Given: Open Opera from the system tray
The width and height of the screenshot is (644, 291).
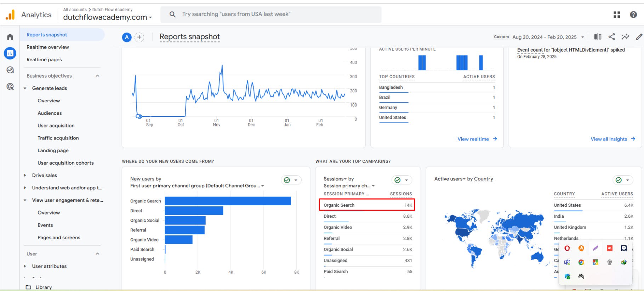Looking at the screenshot, I should (x=567, y=248).
